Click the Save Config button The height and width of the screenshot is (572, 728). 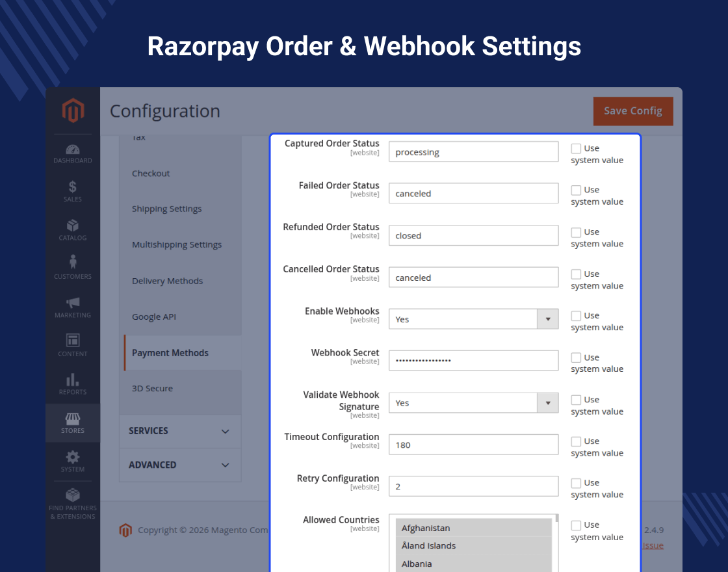click(x=633, y=111)
